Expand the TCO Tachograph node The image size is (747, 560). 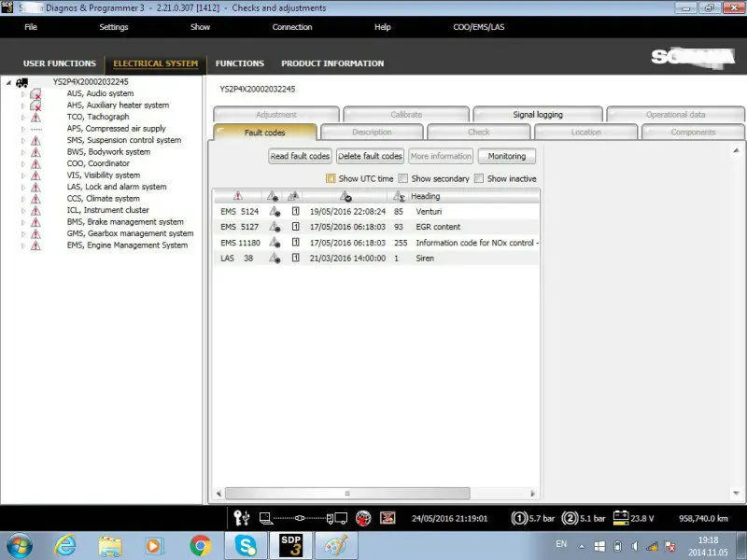[22, 118]
